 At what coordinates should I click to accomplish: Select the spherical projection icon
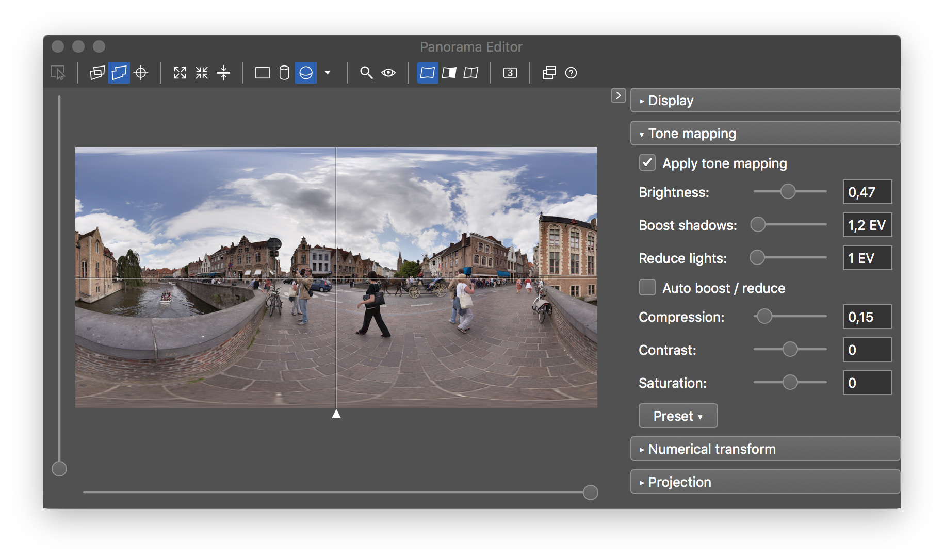coord(306,73)
